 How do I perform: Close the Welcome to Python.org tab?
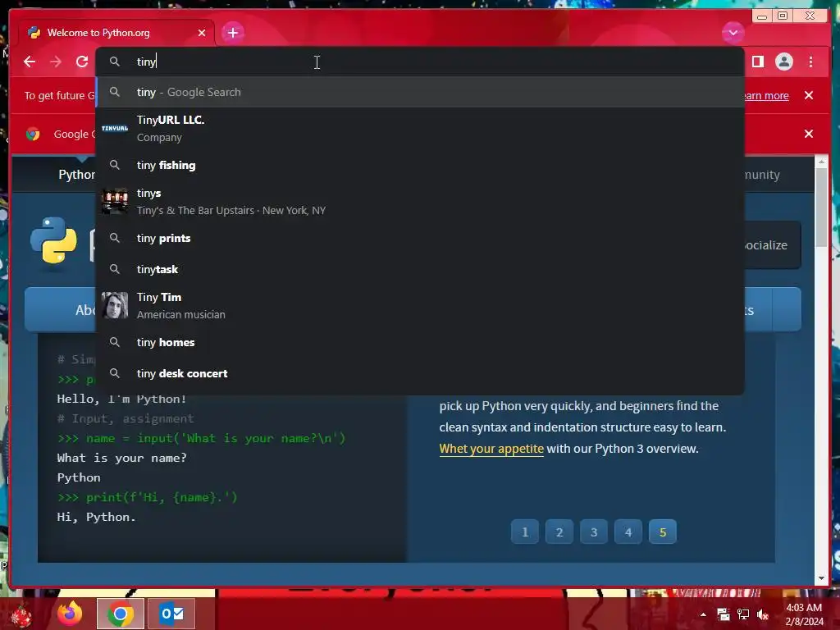[x=202, y=33]
